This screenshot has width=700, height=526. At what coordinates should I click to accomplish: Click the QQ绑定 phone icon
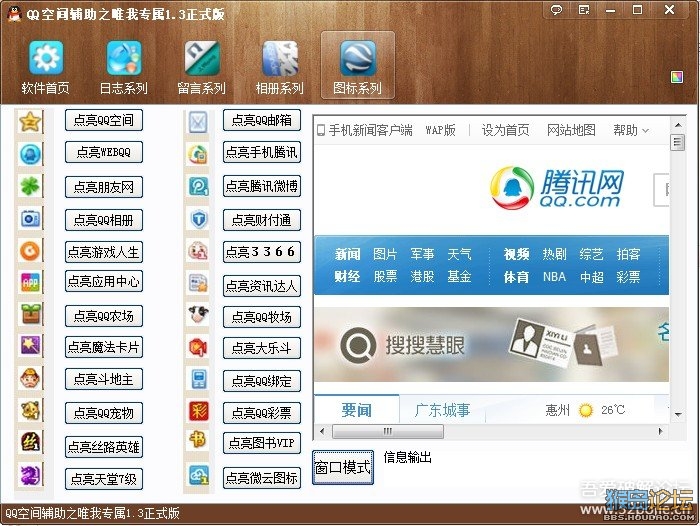198,379
